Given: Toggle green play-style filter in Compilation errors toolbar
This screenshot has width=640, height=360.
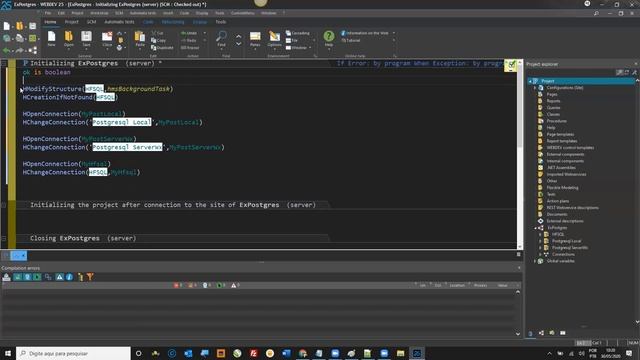Looking at the screenshot, I should (37, 277).
